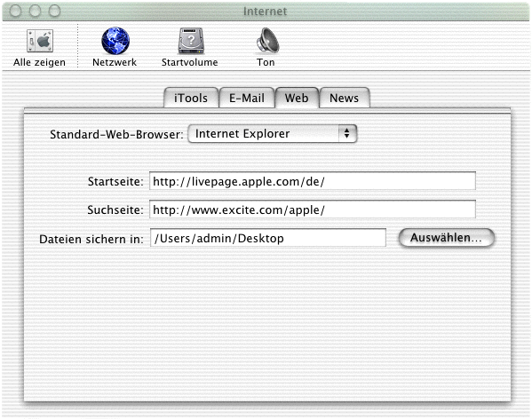Open the Ton speaker icon
Screen dimensions: 532x419
267,41
